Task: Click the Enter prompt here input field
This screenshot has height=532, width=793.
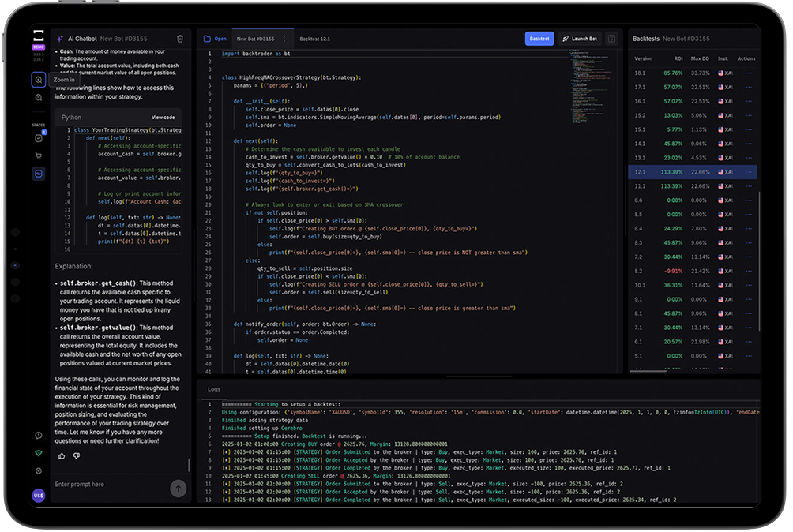Action: (x=111, y=485)
